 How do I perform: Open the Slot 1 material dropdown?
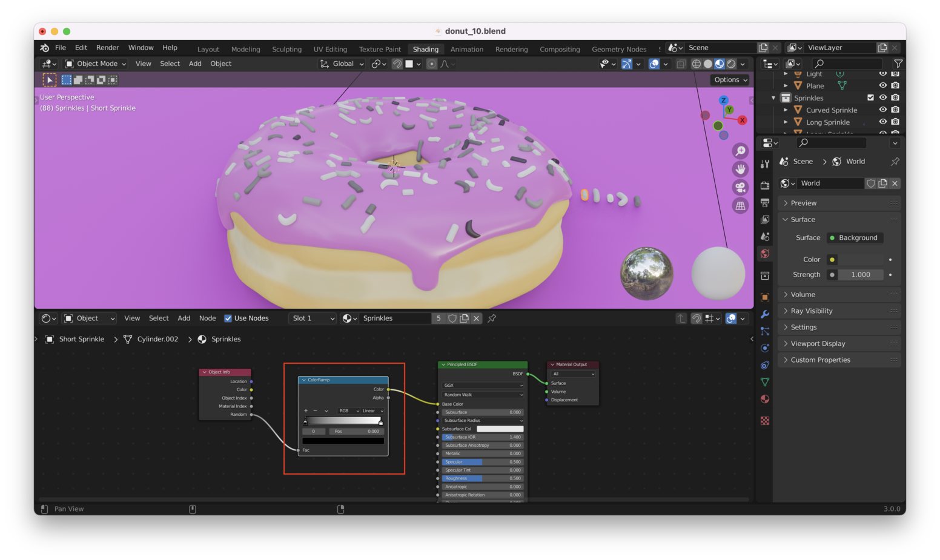pos(313,318)
